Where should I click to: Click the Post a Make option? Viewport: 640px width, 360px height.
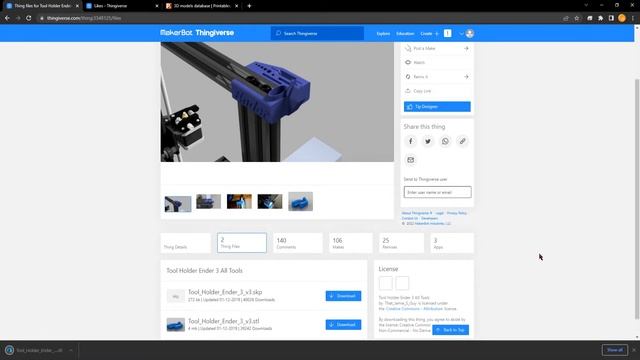(437, 48)
